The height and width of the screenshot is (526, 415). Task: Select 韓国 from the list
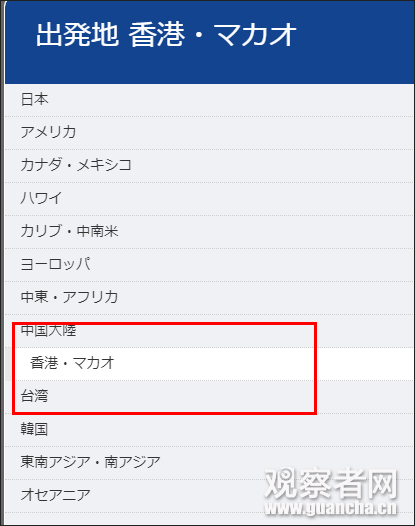pyautogui.click(x=209, y=430)
